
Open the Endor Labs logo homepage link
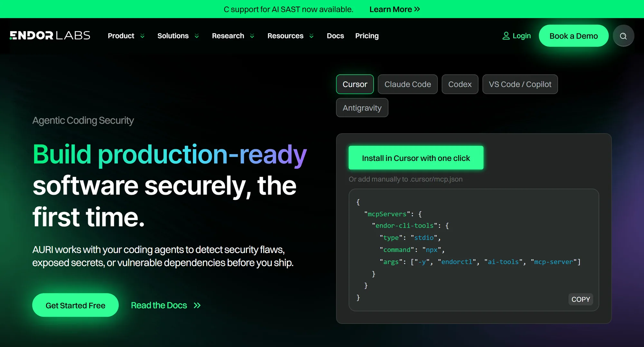[50, 35]
